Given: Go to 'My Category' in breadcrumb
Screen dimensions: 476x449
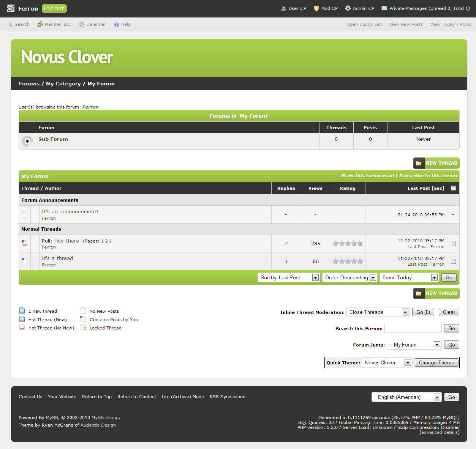Looking at the screenshot, I should pyautogui.click(x=63, y=84).
